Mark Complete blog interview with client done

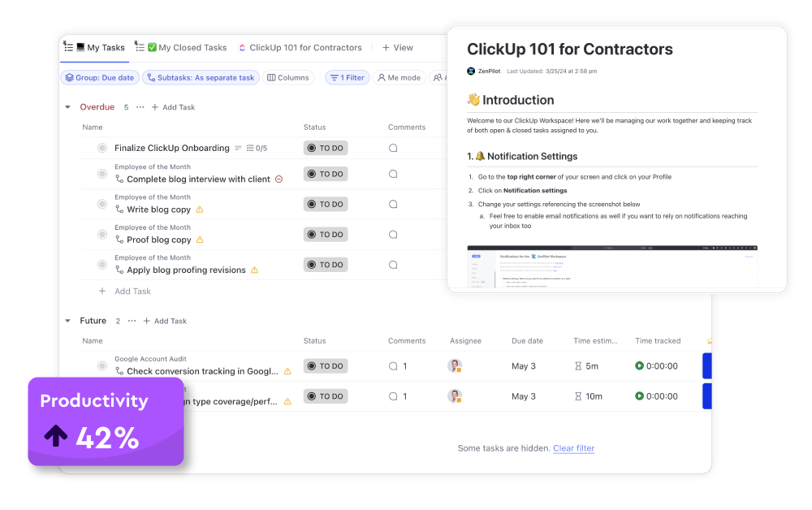102,174
